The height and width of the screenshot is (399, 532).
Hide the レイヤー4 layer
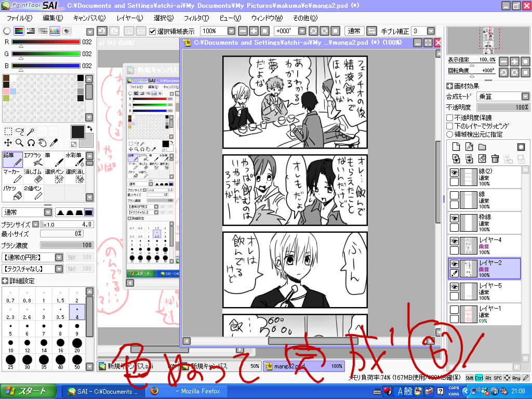pyautogui.click(x=454, y=241)
